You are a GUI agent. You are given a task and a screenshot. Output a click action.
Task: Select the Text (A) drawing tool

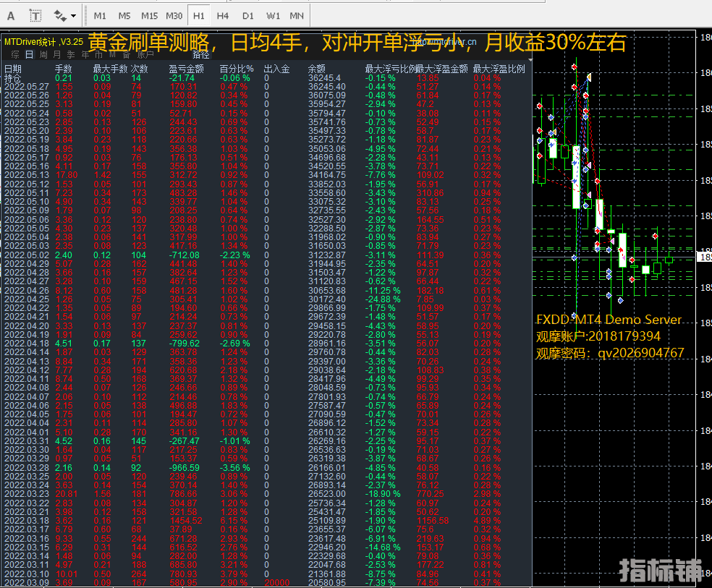tap(11, 14)
